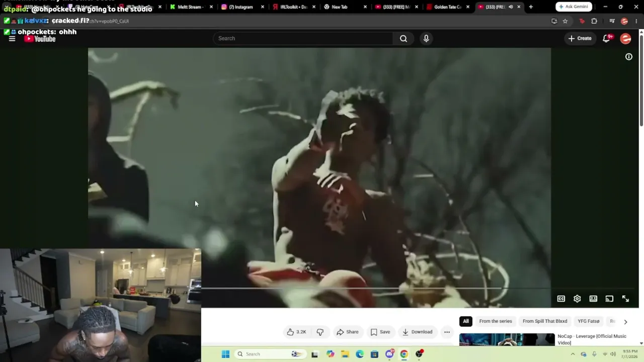Open NoCap - Leverage video title

pyautogui.click(x=592, y=339)
